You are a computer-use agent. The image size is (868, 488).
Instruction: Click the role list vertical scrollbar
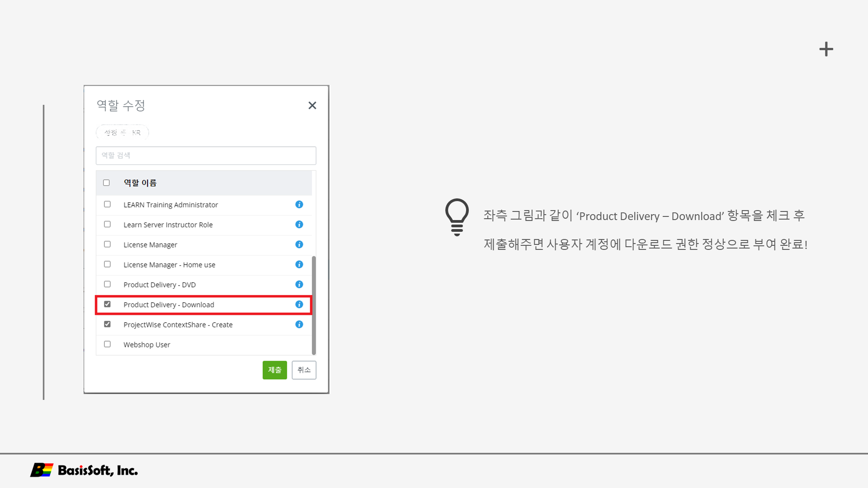coord(314,305)
